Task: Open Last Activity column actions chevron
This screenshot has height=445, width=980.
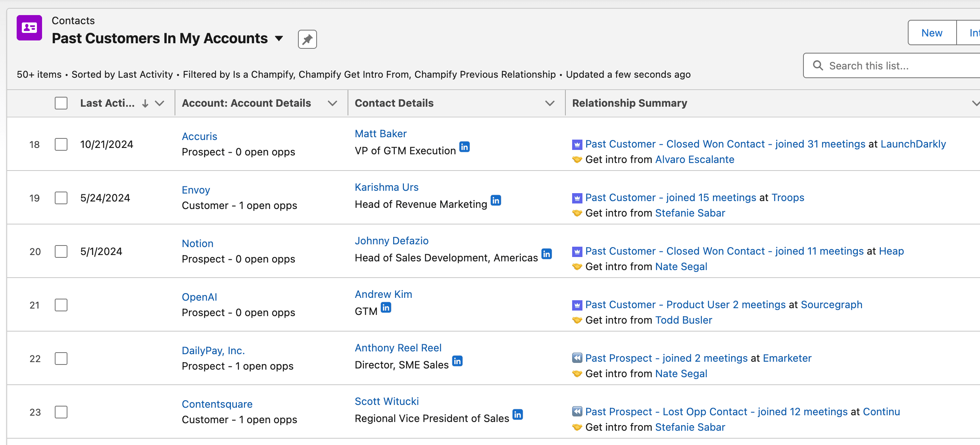Action: click(159, 104)
